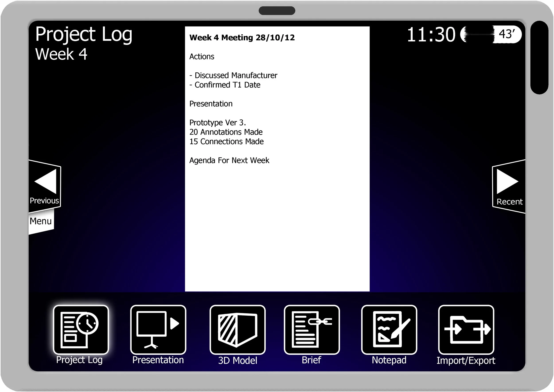
Task: Click the 11:30 clock display
Action: (x=431, y=35)
